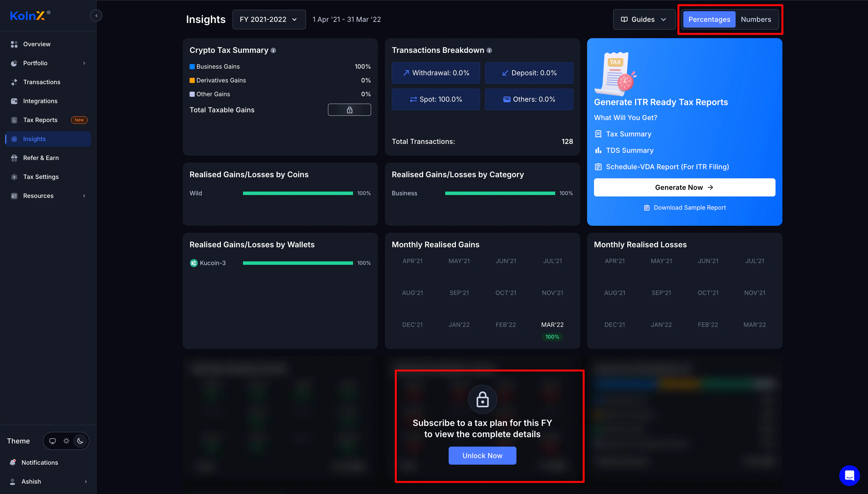This screenshot has width=868, height=494.
Task: Open the Guides dropdown
Action: coord(644,20)
